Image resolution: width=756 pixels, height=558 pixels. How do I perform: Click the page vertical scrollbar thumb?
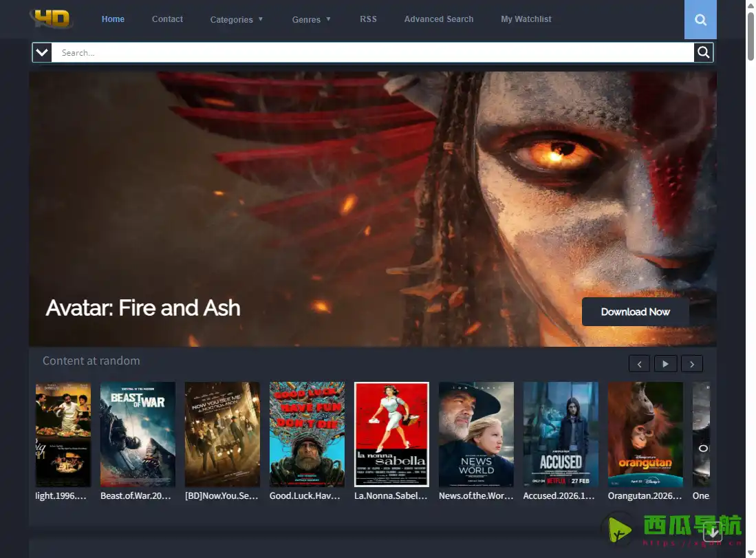tap(750, 36)
